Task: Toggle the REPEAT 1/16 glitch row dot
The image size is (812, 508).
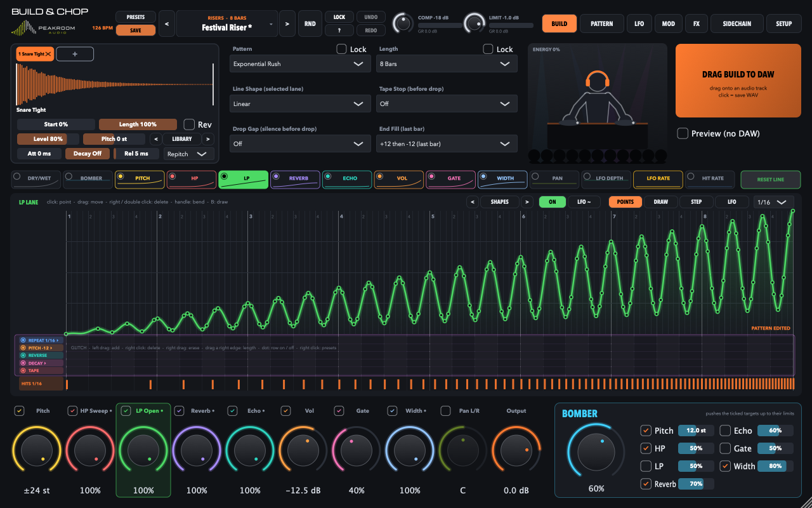Action: [x=23, y=340]
